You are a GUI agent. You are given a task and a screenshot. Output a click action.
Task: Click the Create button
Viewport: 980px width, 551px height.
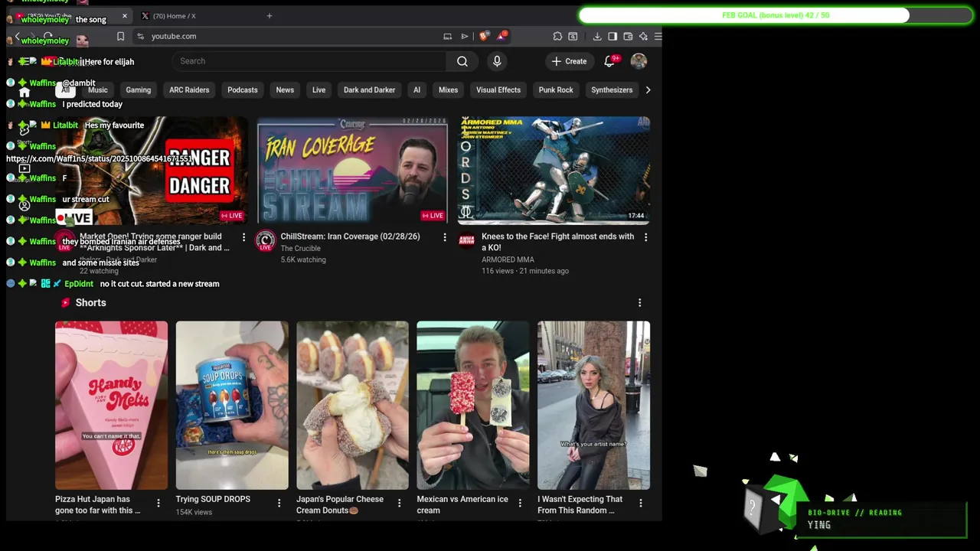click(x=569, y=61)
